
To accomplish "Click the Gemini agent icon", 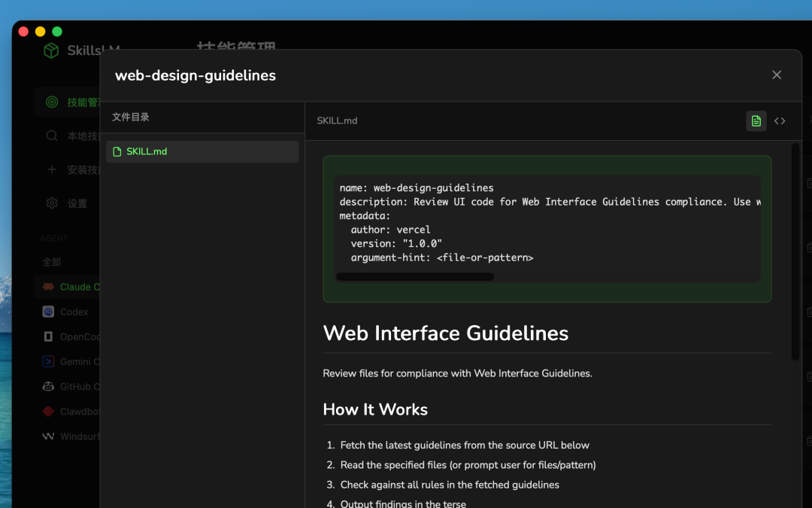I will [48, 361].
